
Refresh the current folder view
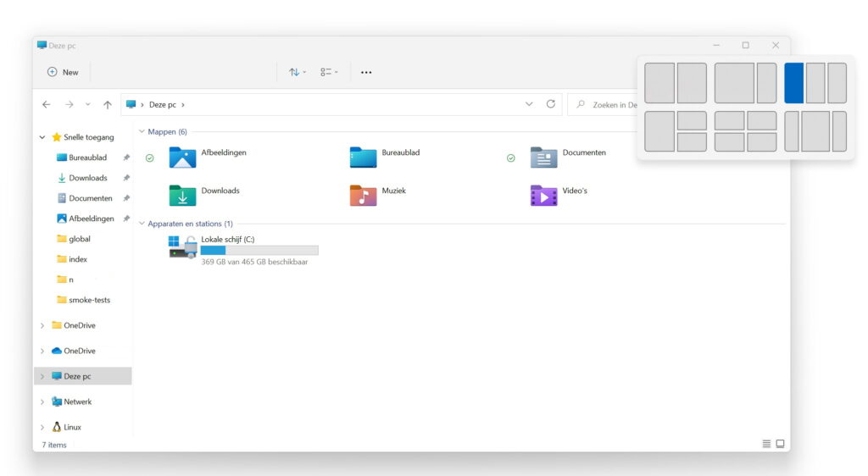point(551,104)
